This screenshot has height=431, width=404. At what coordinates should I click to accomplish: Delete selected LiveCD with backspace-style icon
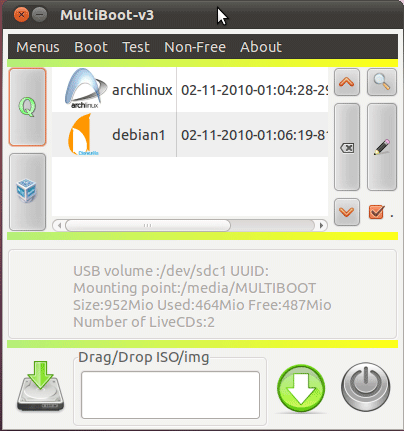(x=347, y=147)
